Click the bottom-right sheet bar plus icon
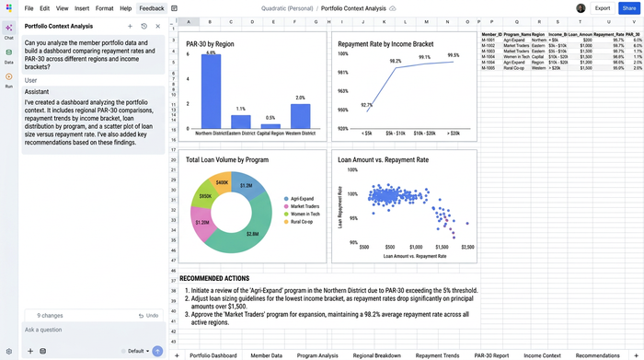Viewport: 644px width, 360px height. 636,355
